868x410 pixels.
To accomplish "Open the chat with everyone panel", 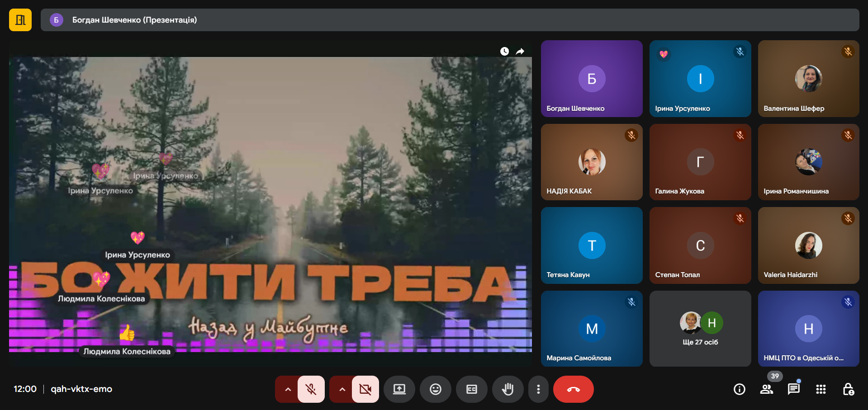I will click(793, 389).
